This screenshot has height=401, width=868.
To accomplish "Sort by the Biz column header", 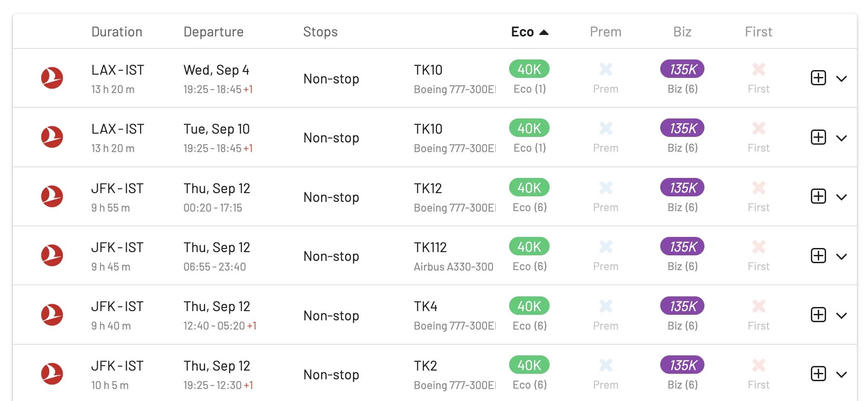I will 682,32.
